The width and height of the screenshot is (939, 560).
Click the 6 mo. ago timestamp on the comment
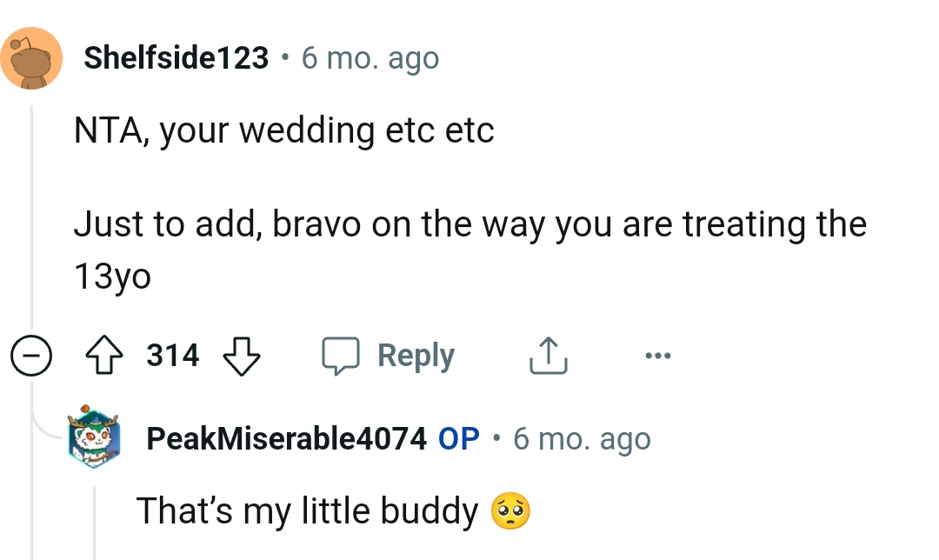point(370,57)
